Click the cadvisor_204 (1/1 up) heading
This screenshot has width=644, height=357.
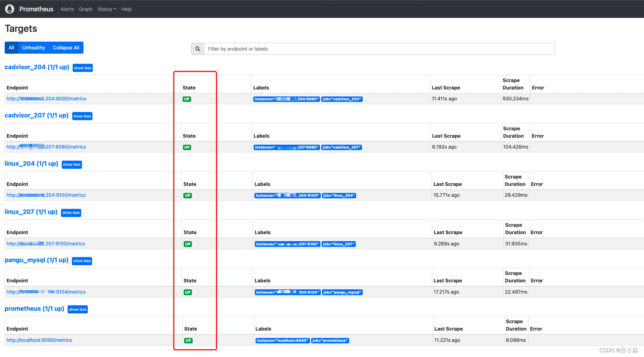(37, 67)
